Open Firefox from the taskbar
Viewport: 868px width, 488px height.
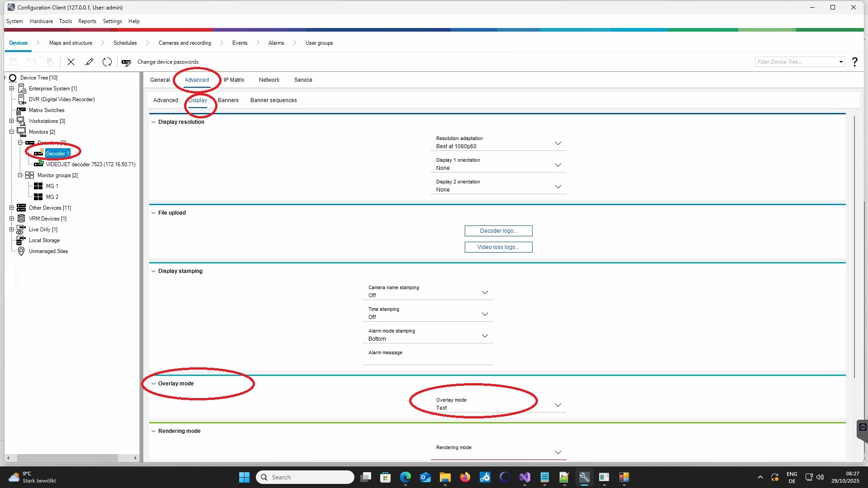[465, 477]
